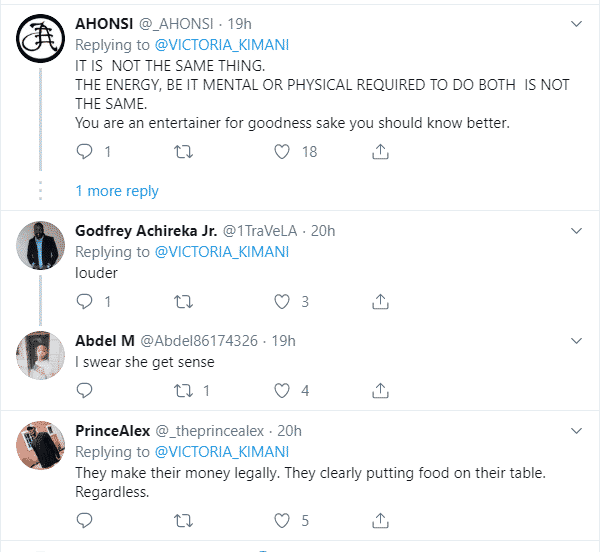Like PrinceAlex's tweet with 5 likes
The image size is (602, 552).
pos(282,520)
